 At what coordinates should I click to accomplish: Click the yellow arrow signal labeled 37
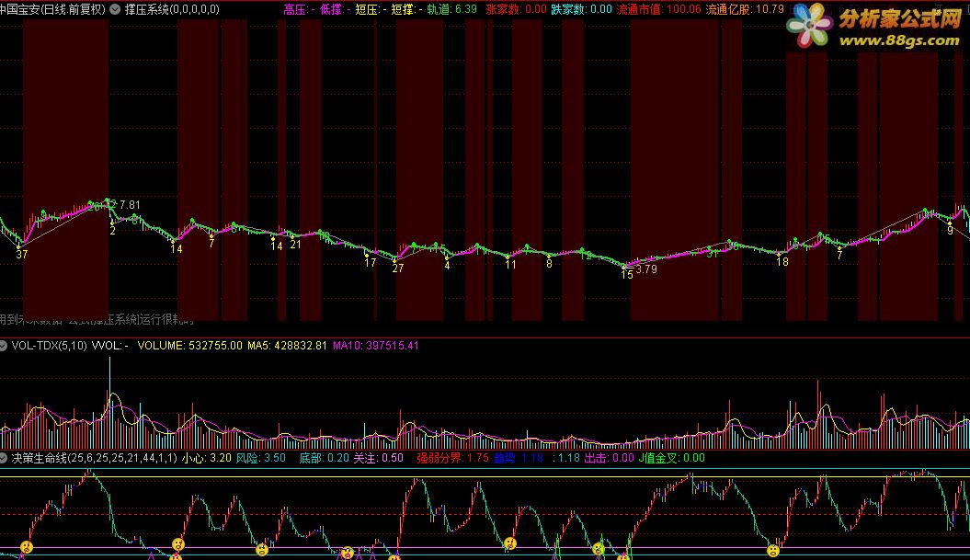pos(21,254)
